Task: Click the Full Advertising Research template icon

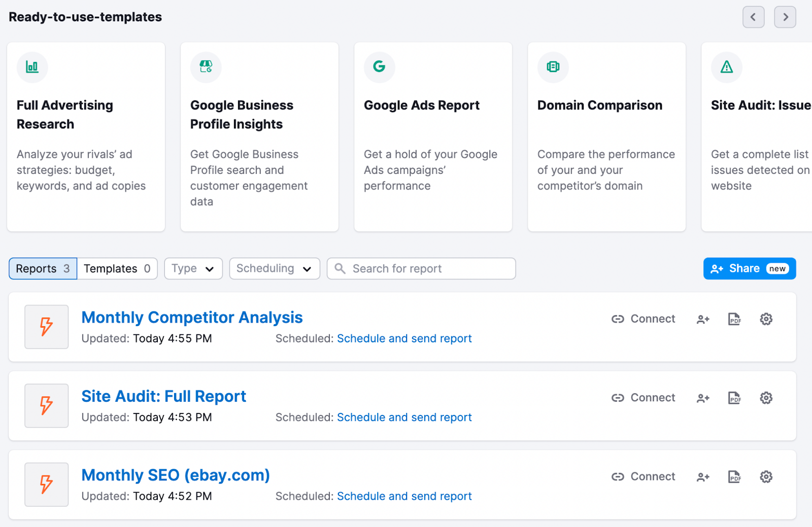Action: [32, 67]
